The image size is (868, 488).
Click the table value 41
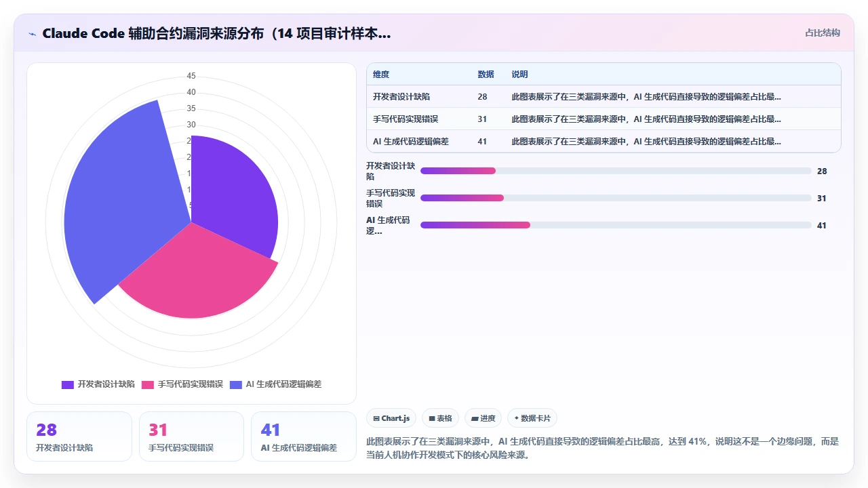[482, 142]
